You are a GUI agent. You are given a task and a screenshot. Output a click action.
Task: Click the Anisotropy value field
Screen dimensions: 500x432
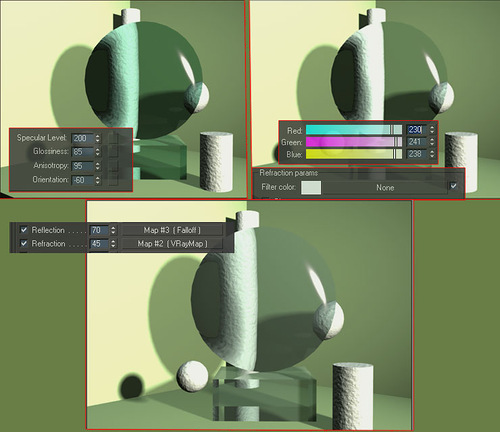[83, 166]
